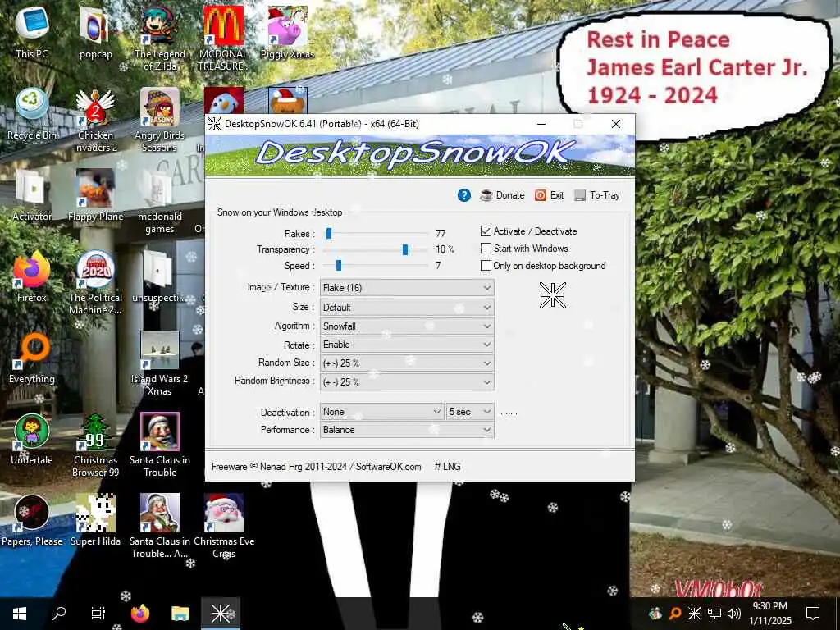Click the Speed slider handle
The width and height of the screenshot is (840, 630).
point(339,265)
